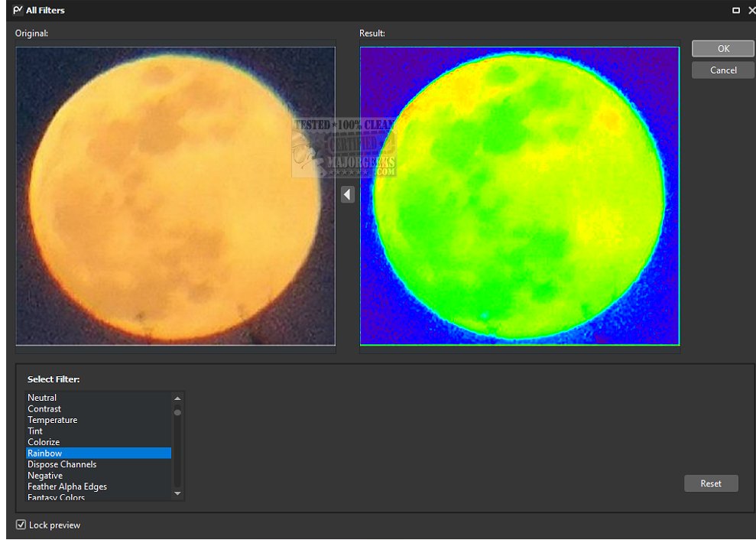The image size is (756, 540).
Task: Choose Dispose Channels in filter list
Action: (62, 464)
